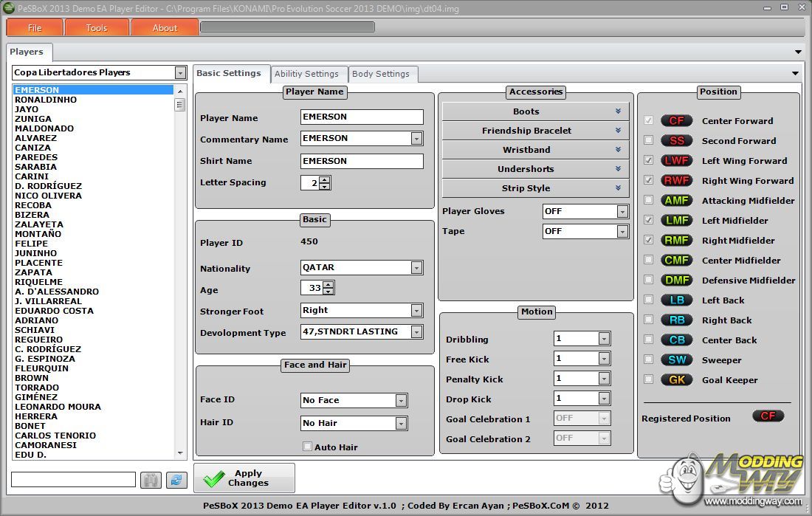Viewport: 812px width, 516px height.
Task: Open the About button in toolbar
Action: (165, 28)
